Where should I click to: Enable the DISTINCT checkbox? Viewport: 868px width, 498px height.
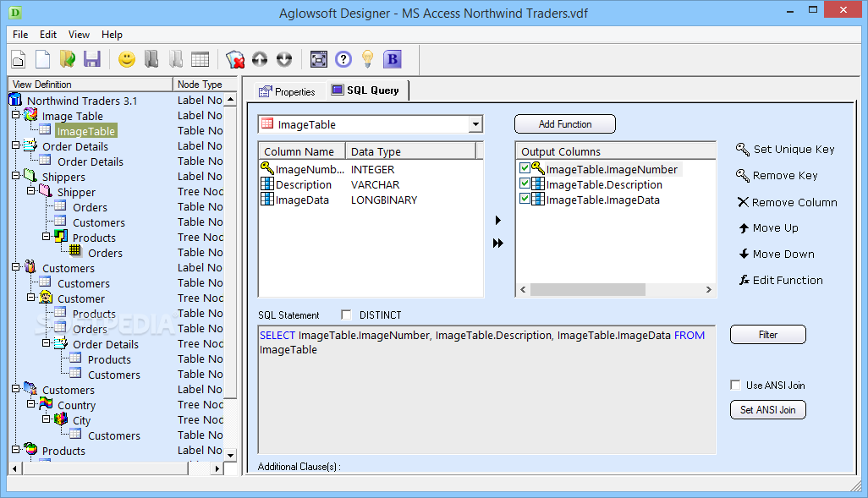point(346,315)
